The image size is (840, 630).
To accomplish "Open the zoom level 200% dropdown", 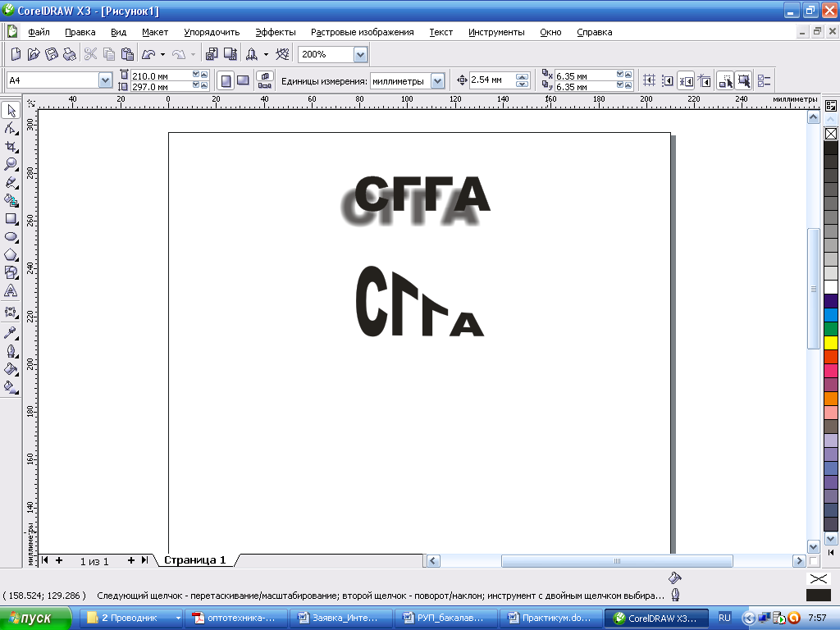I will tap(361, 54).
